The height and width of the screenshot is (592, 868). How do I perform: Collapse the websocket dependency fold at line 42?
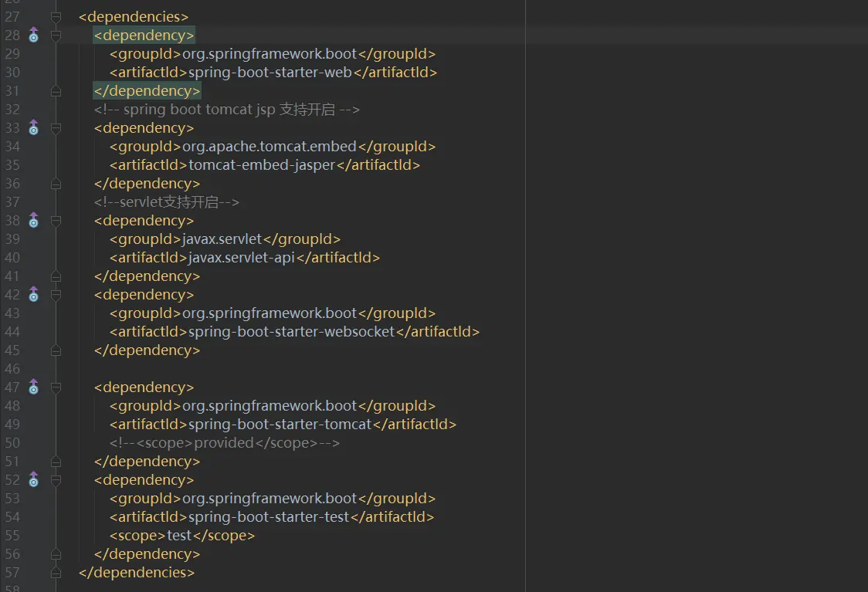(x=56, y=295)
